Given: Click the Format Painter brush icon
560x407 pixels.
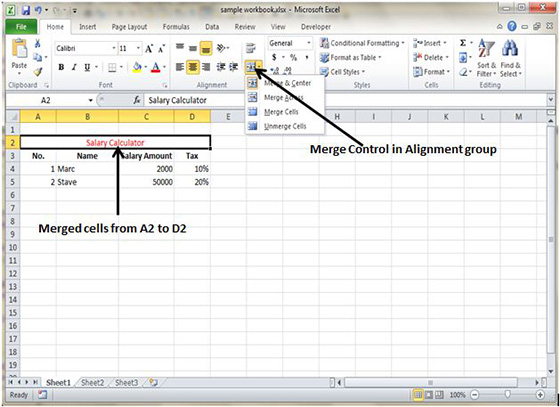Looking at the screenshot, I should 38,72.
